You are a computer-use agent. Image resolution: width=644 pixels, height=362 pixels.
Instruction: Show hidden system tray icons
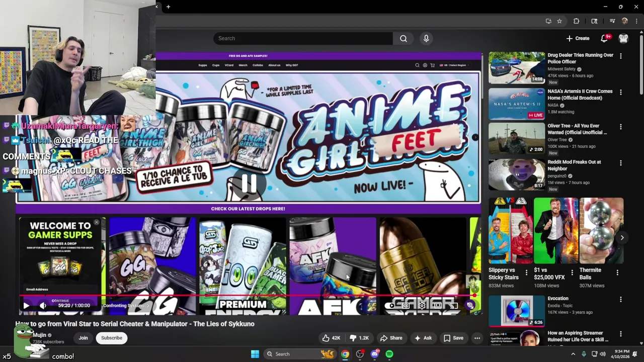(573, 354)
